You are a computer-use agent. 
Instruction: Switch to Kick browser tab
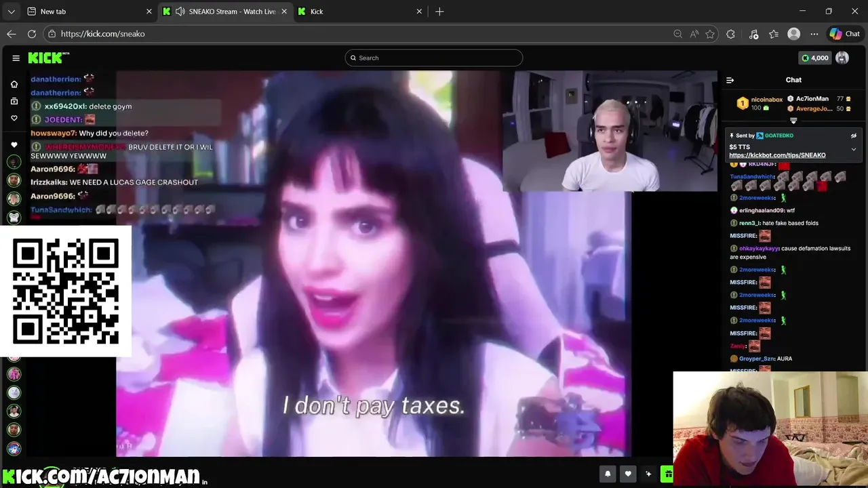[x=361, y=12]
